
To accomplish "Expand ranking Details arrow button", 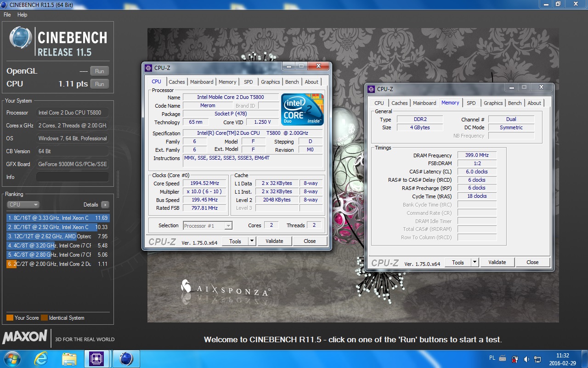I will pyautogui.click(x=105, y=205).
